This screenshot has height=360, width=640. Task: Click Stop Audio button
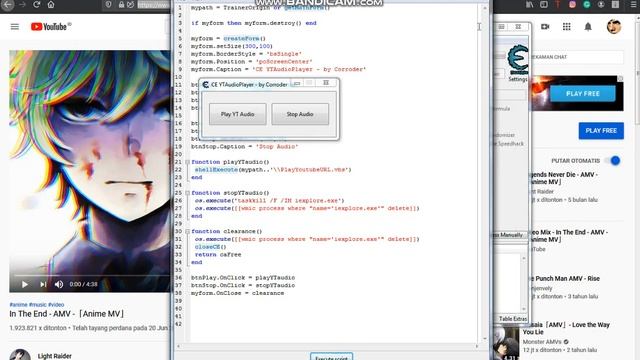[300, 114]
